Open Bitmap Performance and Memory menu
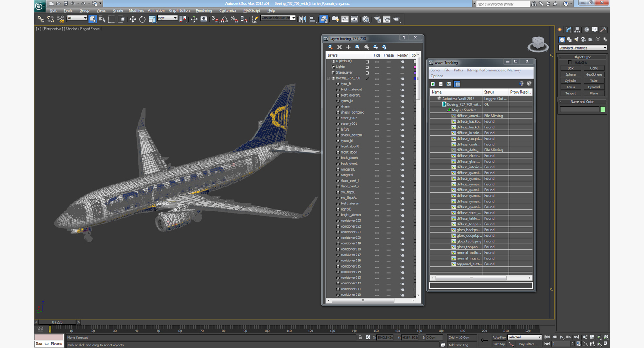 pos(494,70)
